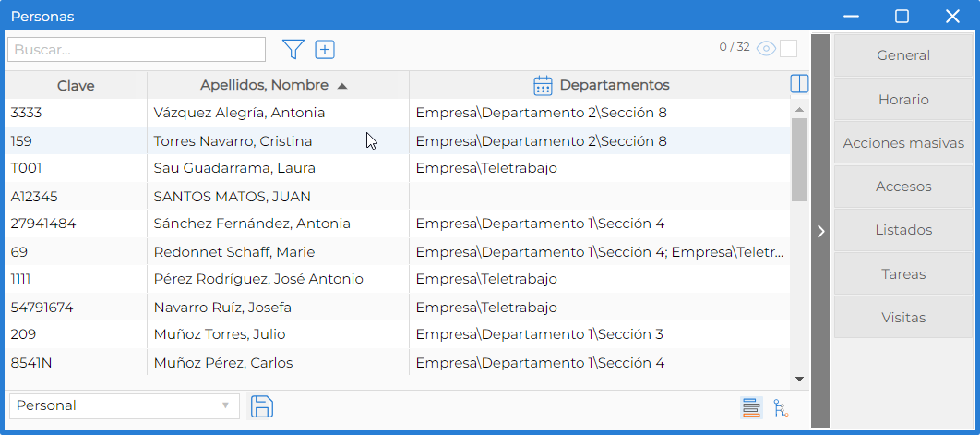This screenshot has height=435, width=980.
Task: Select Pérez Rodríguez, José Antonio
Action: (398, 279)
